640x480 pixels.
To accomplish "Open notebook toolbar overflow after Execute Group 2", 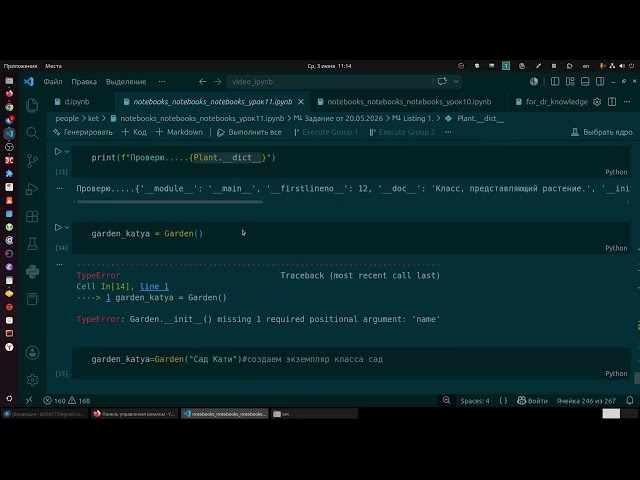I will coord(448,132).
